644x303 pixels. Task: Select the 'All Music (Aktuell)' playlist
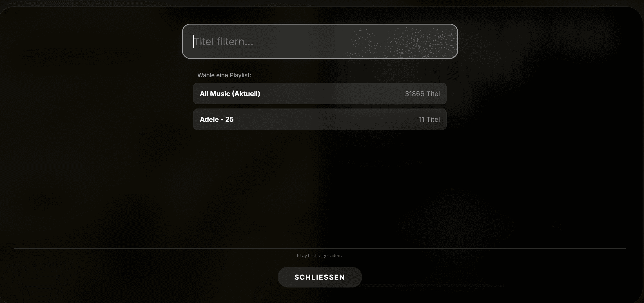click(x=320, y=94)
